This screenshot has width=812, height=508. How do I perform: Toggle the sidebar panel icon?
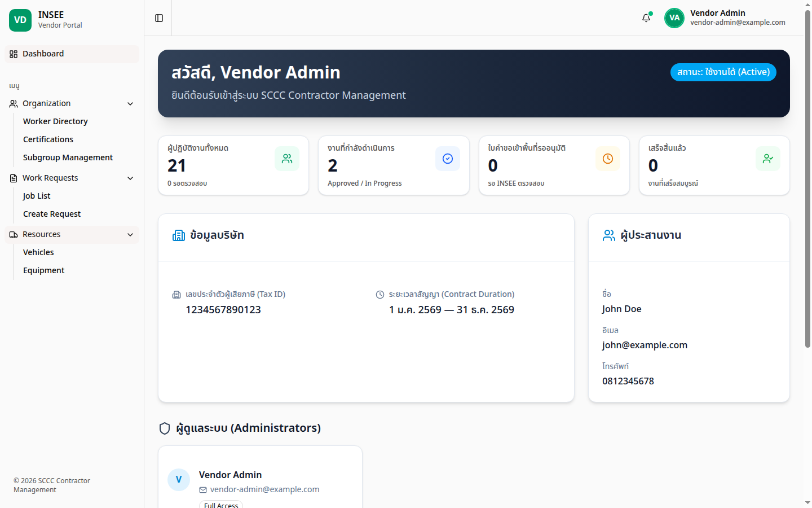pyautogui.click(x=159, y=18)
